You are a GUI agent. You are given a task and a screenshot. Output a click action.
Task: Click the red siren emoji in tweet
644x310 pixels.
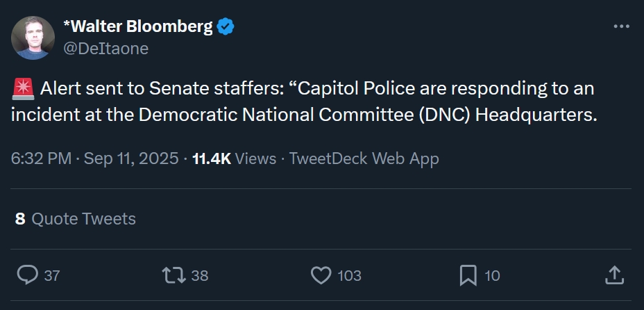click(x=23, y=90)
